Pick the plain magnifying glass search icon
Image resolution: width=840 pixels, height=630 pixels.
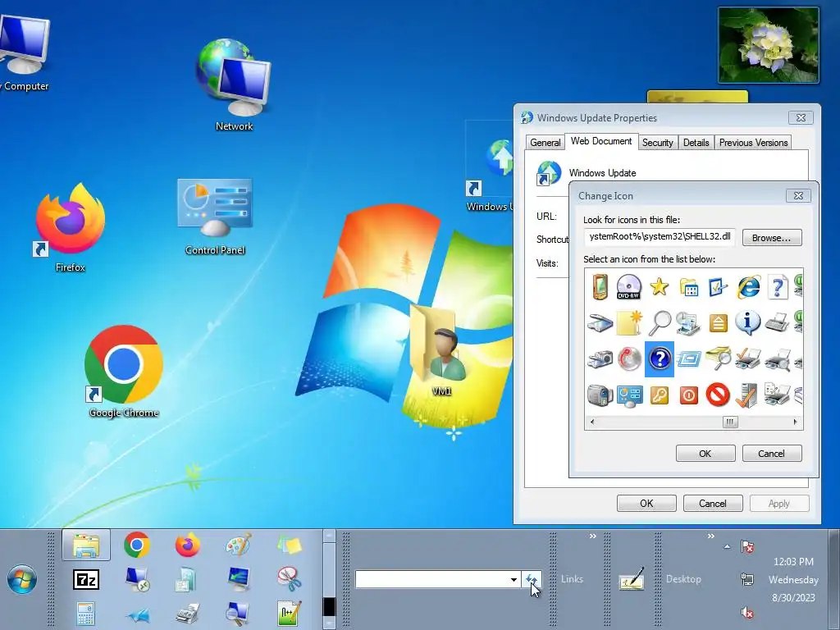tap(660, 322)
